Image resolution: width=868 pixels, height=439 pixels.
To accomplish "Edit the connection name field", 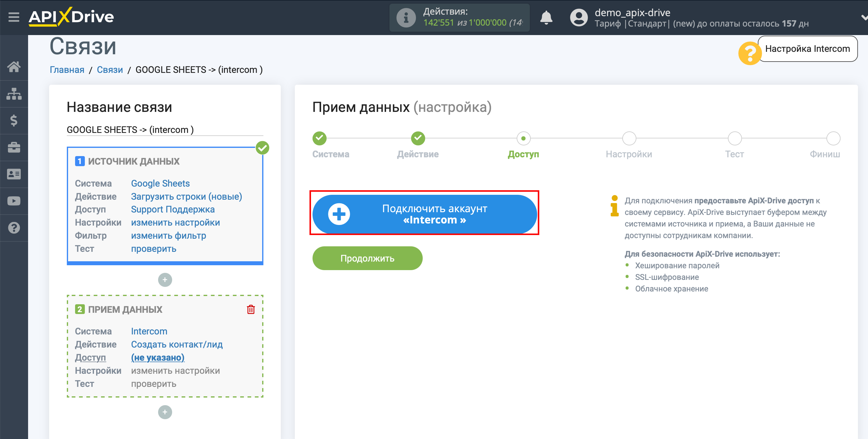I will pyautogui.click(x=165, y=130).
